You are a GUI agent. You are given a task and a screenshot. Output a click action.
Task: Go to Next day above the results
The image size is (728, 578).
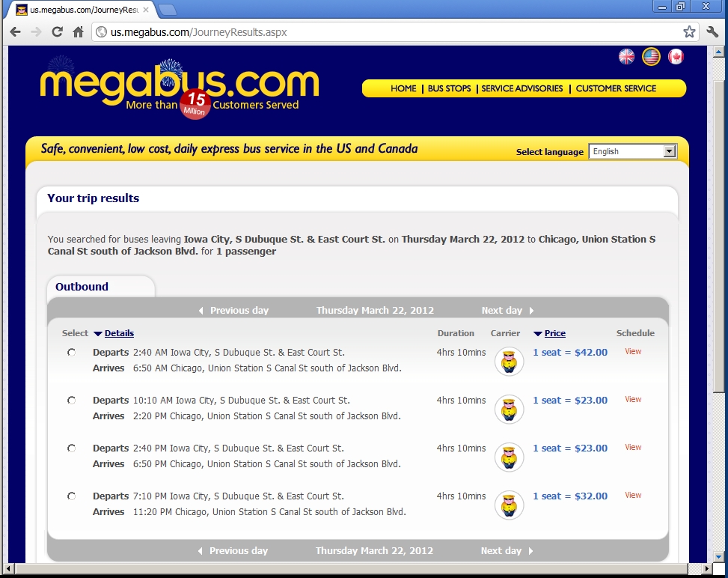pyautogui.click(x=507, y=311)
